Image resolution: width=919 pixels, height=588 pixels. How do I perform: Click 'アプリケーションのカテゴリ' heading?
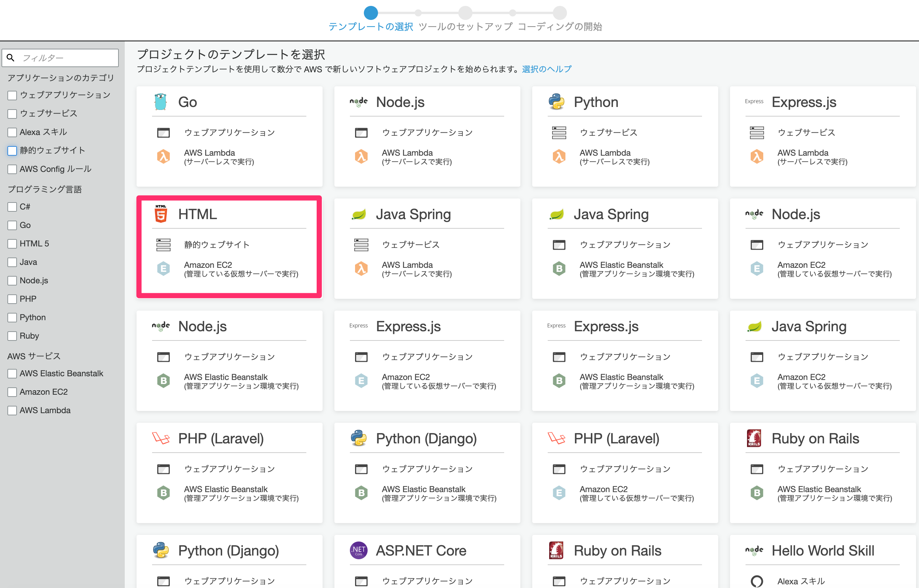tap(61, 78)
